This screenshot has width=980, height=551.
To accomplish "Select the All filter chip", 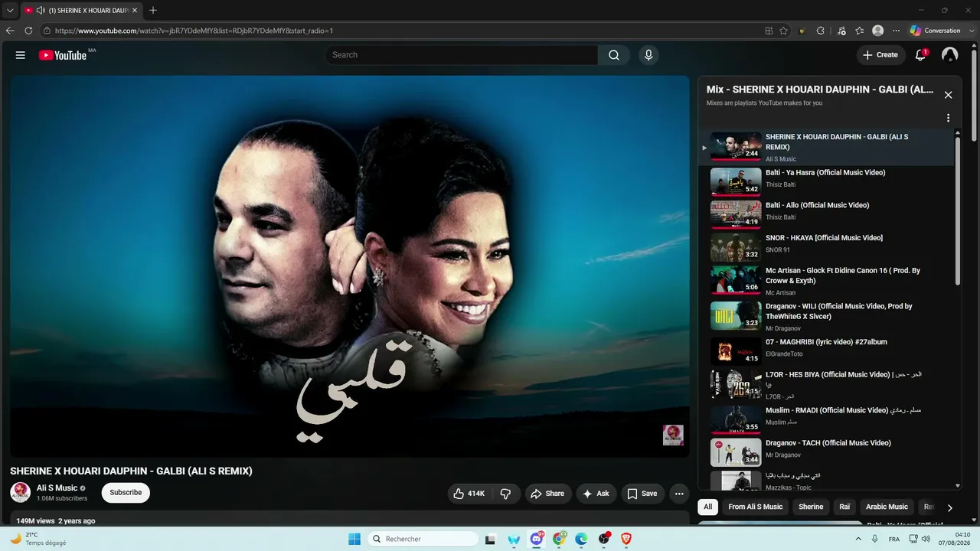I will 708,507.
